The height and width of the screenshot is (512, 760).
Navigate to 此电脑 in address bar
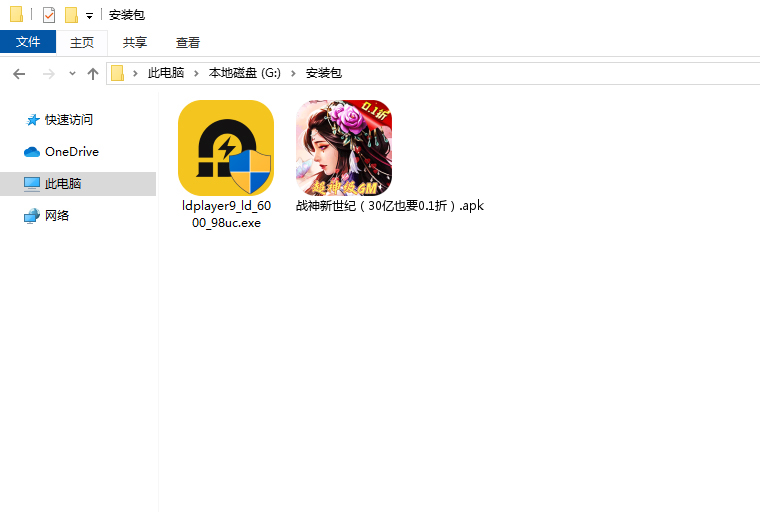point(166,73)
